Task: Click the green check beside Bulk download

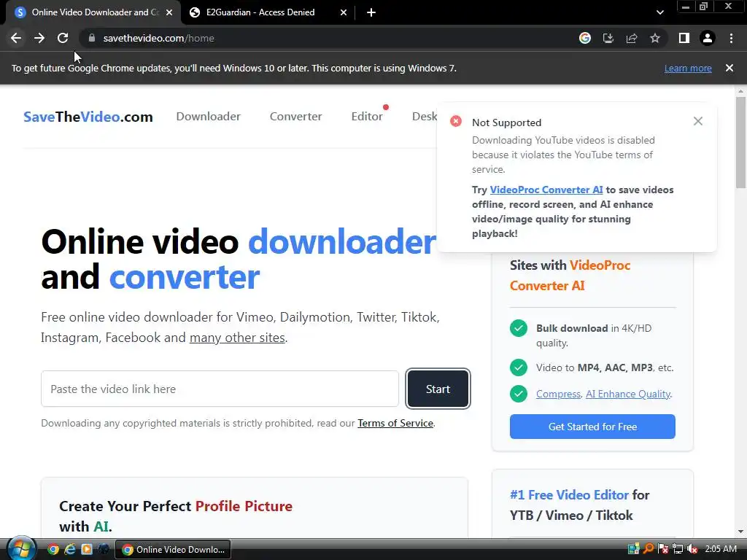Action: pos(519,328)
